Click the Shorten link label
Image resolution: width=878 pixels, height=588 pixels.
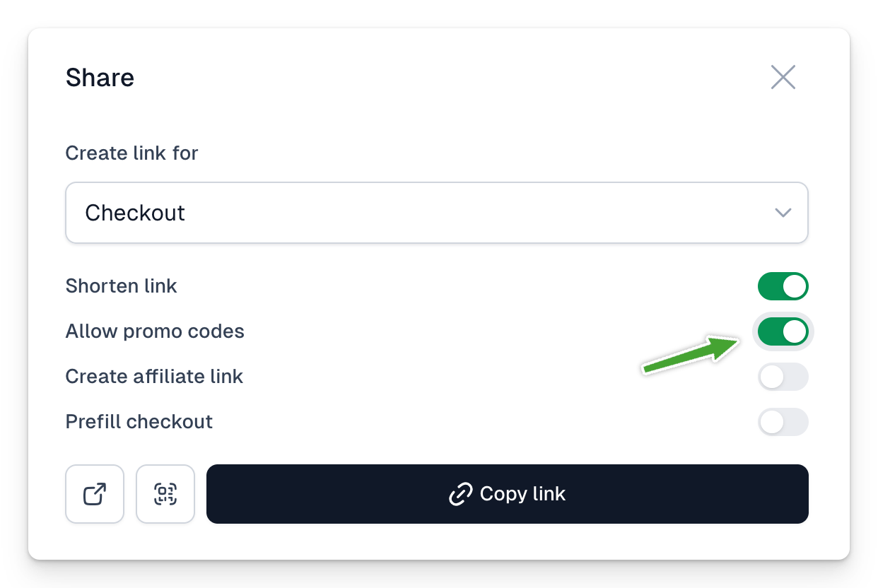click(122, 286)
